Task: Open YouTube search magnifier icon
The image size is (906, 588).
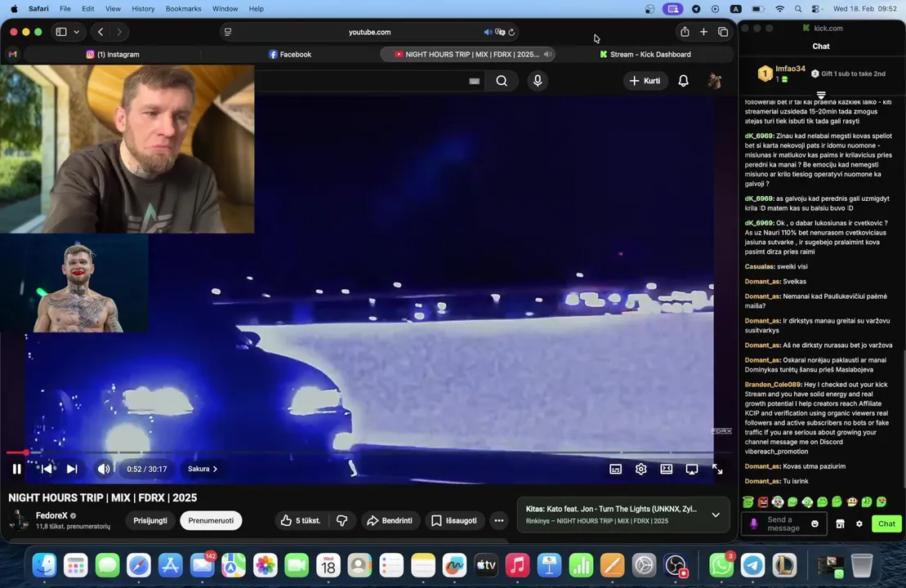Action: pyautogui.click(x=502, y=81)
